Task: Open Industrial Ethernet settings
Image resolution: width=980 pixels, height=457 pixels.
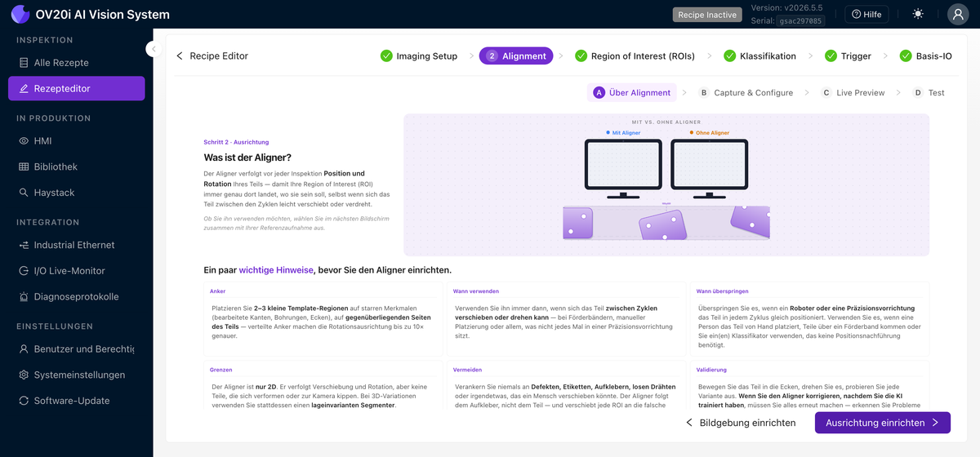Action: click(77, 245)
